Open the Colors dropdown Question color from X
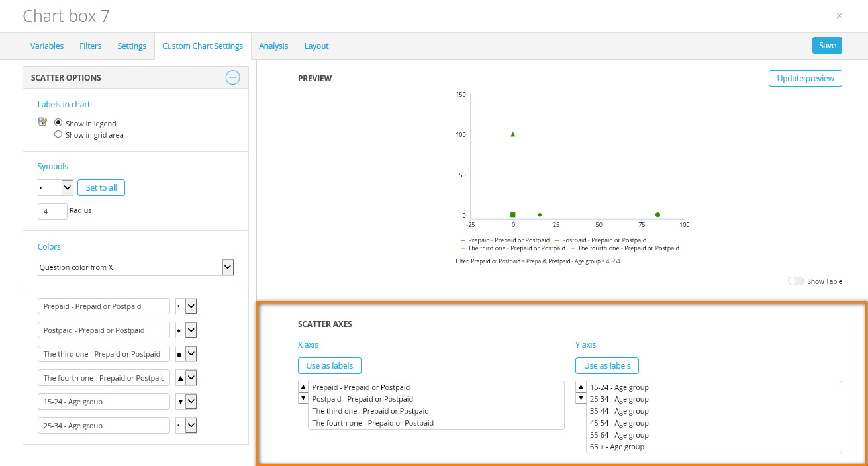868x466 pixels. click(136, 267)
